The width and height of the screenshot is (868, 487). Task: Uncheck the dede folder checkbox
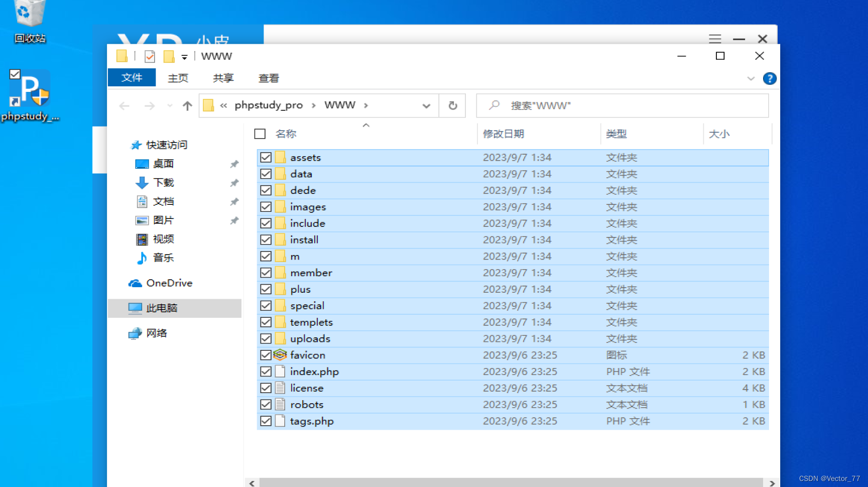[266, 190]
